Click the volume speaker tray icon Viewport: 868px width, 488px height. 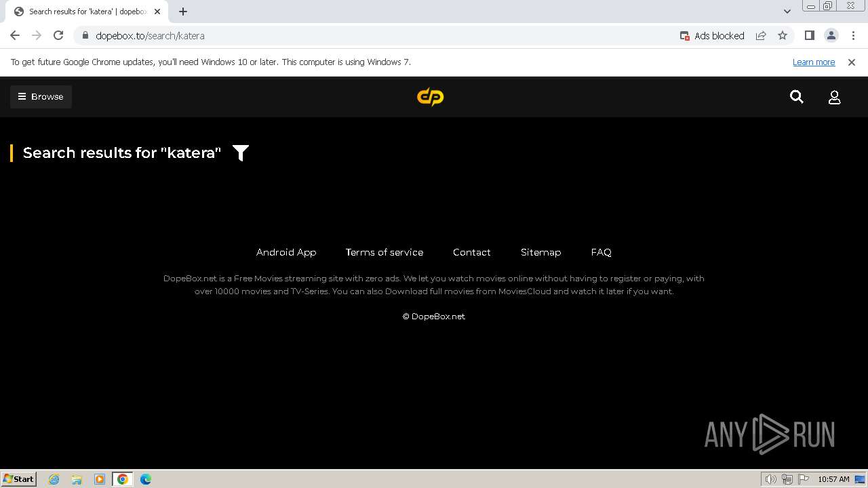(770, 479)
